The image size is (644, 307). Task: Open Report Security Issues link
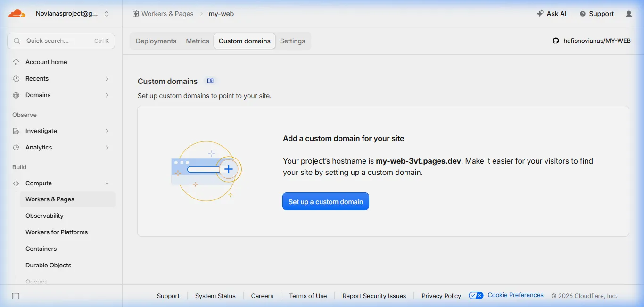[374, 296]
